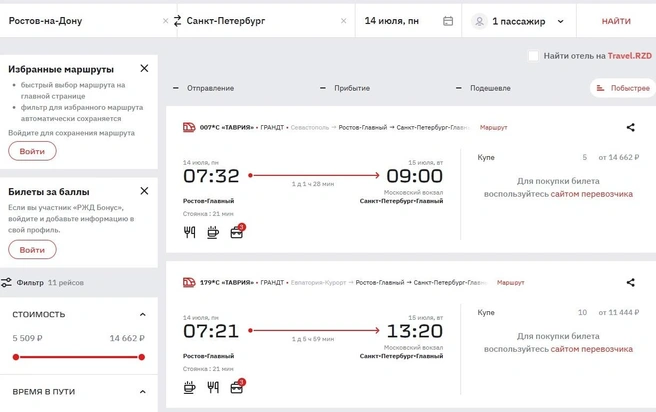The image size is (656, 412).
Task: Share train 007*С via share icon
Action: point(630,127)
